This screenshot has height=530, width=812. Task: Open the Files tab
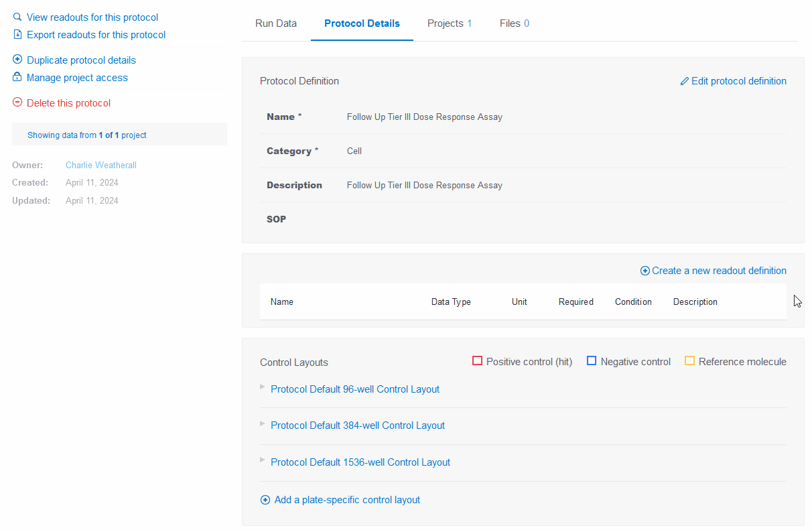point(515,23)
